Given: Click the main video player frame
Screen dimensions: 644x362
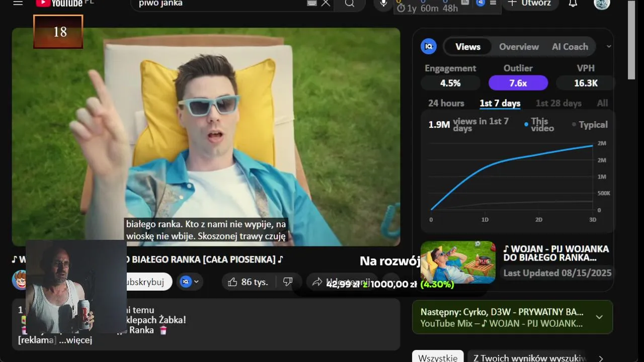Looking at the screenshot, I should pos(206,137).
